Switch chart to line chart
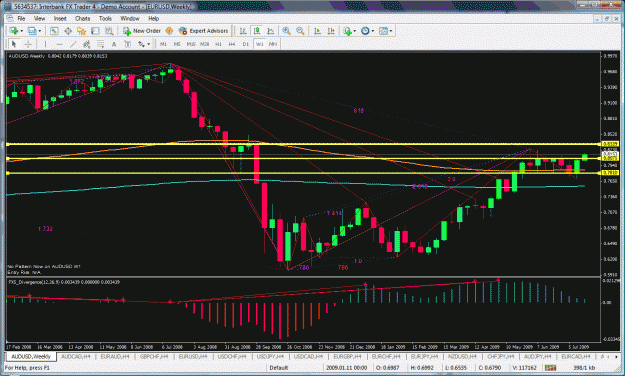The height and width of the screenshot is (376, 625). click(271, 31)
